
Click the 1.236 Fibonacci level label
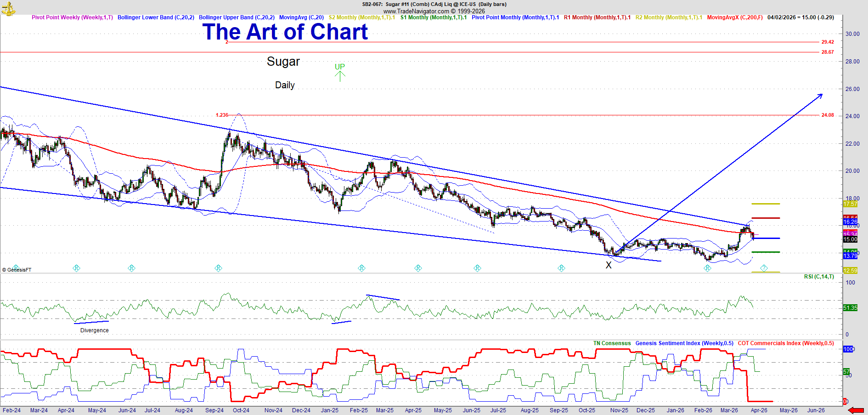[x=222, y=115]
